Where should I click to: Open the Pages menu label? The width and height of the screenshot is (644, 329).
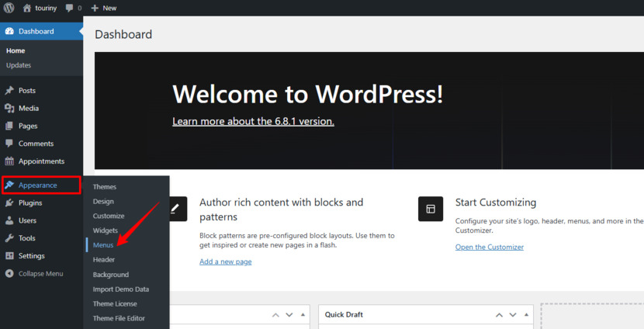coord(28,126)
